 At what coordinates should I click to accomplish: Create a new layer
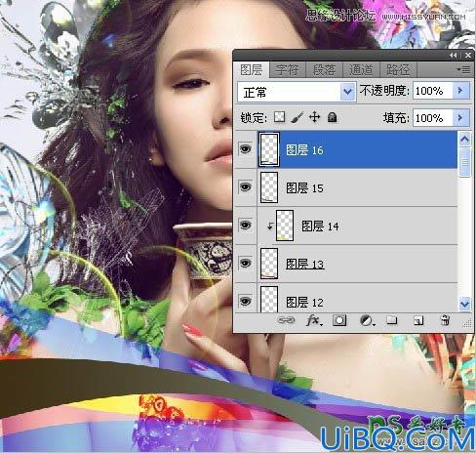(x=418, y=321)
